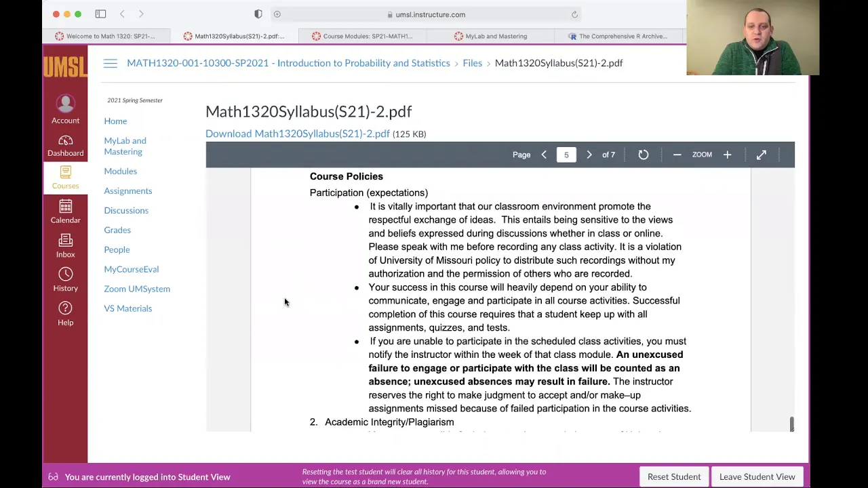868x488 pixels.
Task: Select the Math1320Syllabus PDF browser tab
Action: point(235,36)
